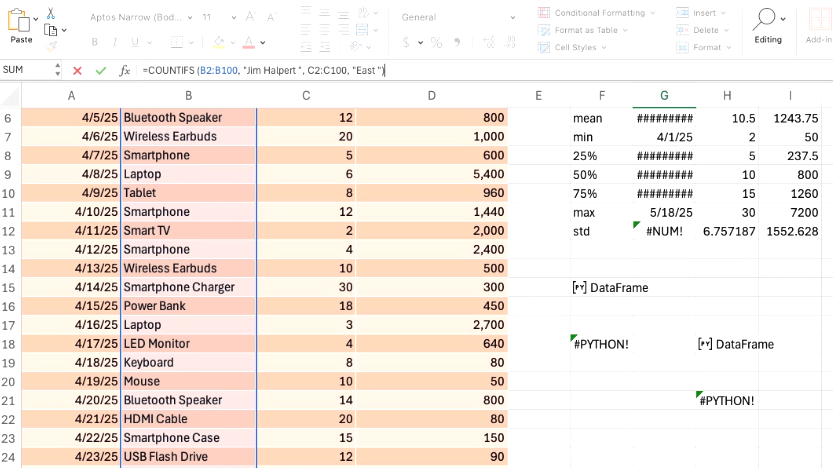The image size is (833, 468).
Task: Select the 1552.628 std value cell
Action: [x=790, y=231]
